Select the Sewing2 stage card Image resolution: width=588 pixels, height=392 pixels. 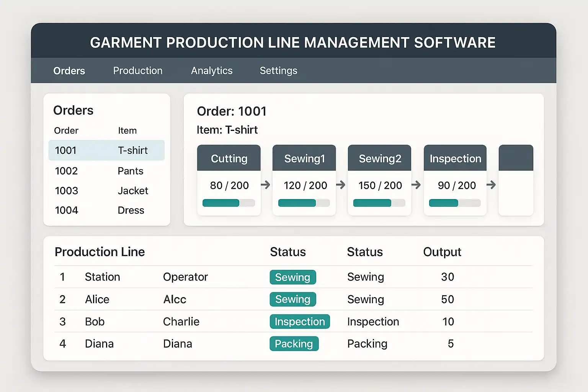pyautogui.click(x=380, y=158)
